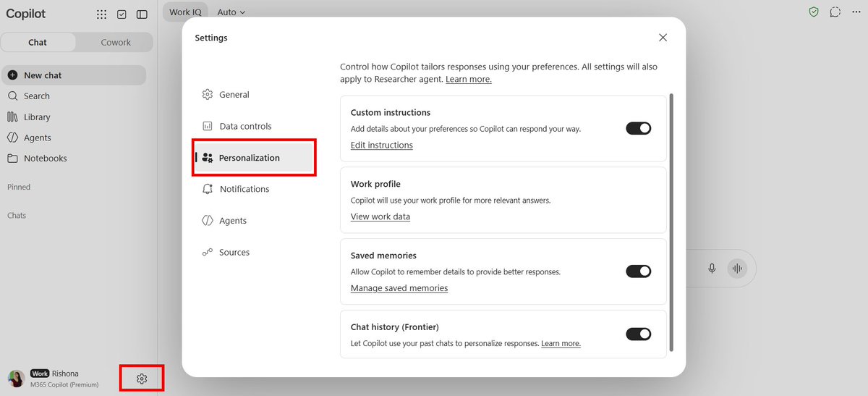Open the Library in the sidebar
Screen dimensions: 868x396
[x=74, y=117]
